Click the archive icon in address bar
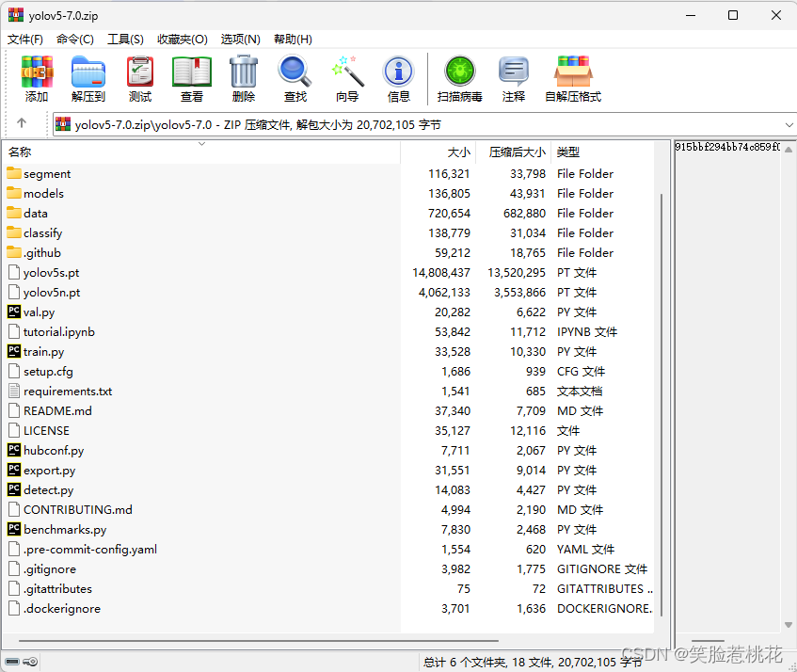Image resolution: width=797 pixels, height=672 pixels. (x=63, y=124)
